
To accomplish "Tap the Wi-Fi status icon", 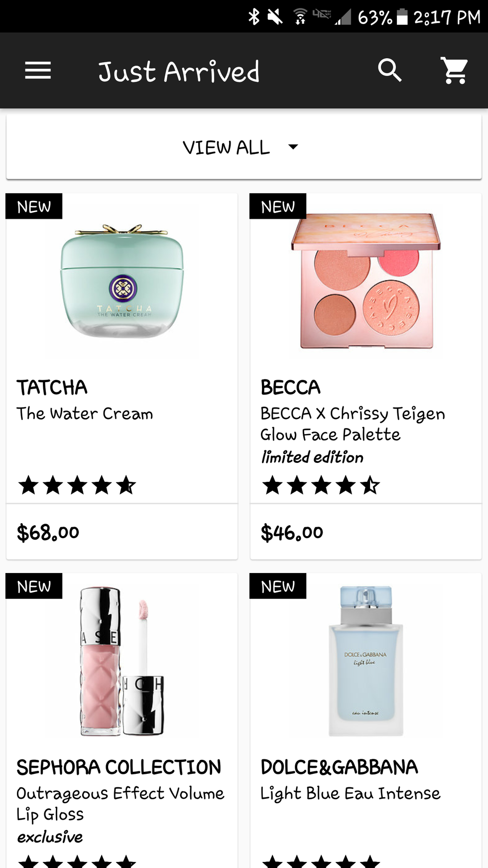I will click(300, 16).
